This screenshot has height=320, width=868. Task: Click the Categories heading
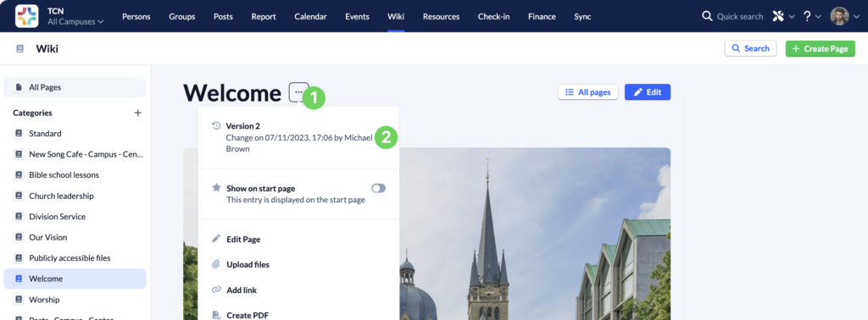(x=33, y=113)
